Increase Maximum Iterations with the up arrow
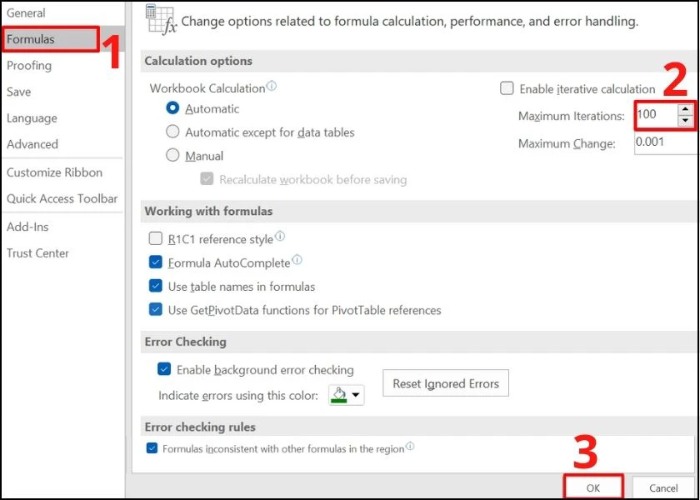The height and width of the screenshot is (500, 700). (684, 109)
